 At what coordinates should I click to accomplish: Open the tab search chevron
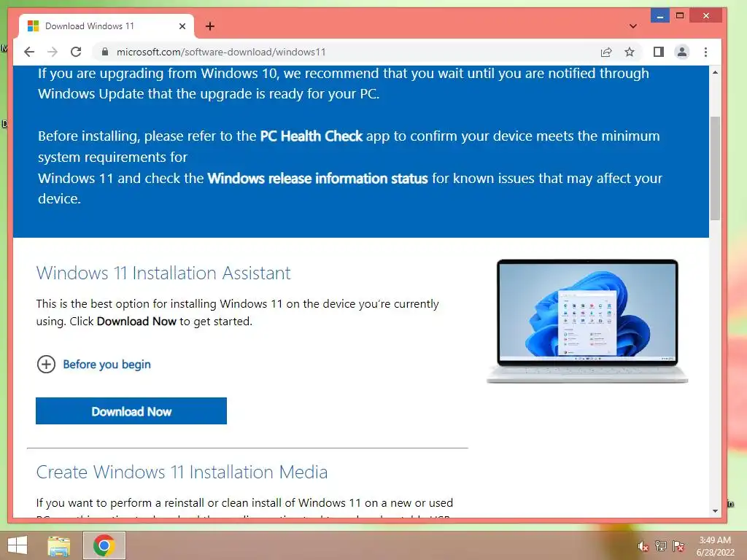tap(633, 26)
